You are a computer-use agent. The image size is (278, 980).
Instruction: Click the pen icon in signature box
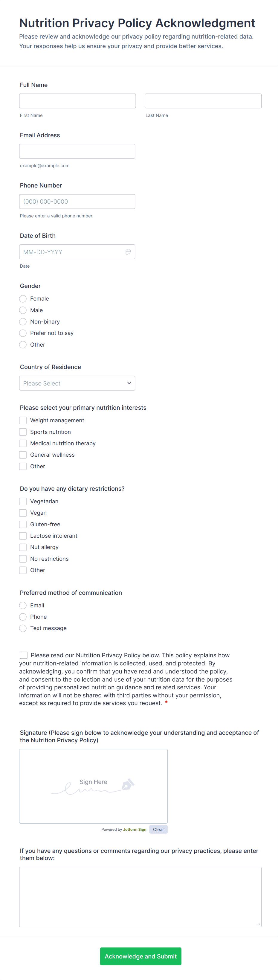point(128,784)
